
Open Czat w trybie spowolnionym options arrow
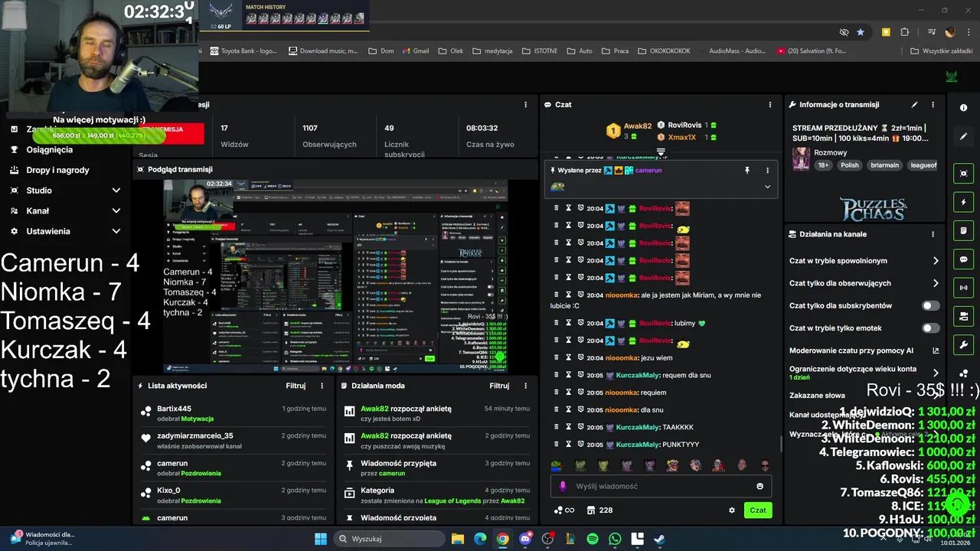point(936,261)
